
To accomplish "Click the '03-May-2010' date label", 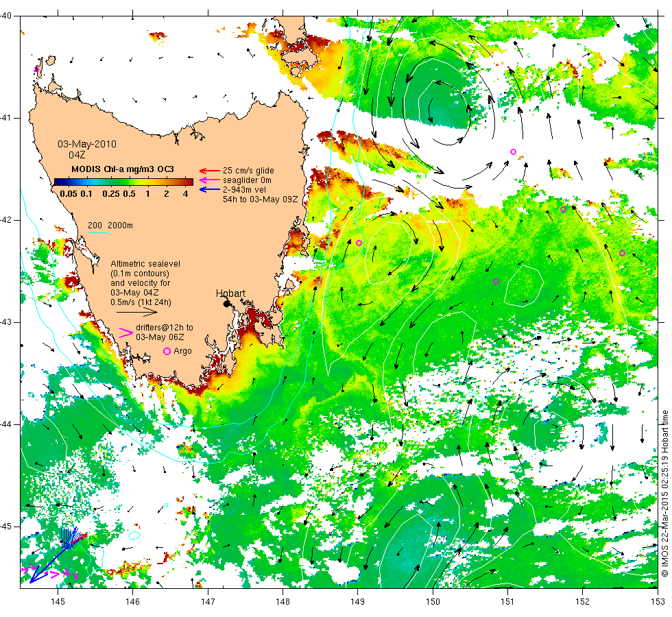I will point(87,144).
